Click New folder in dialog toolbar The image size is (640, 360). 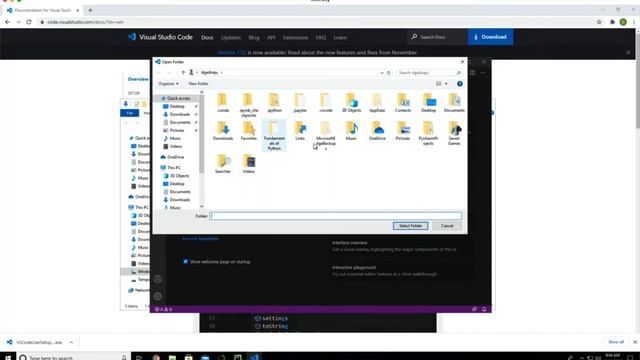[198, 84]
